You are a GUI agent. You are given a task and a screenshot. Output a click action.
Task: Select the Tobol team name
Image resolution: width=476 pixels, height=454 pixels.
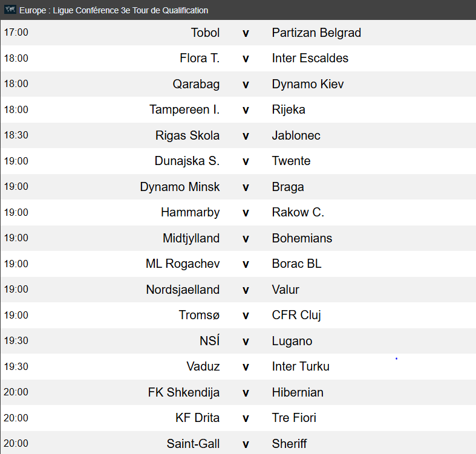[x=205, y=33]
